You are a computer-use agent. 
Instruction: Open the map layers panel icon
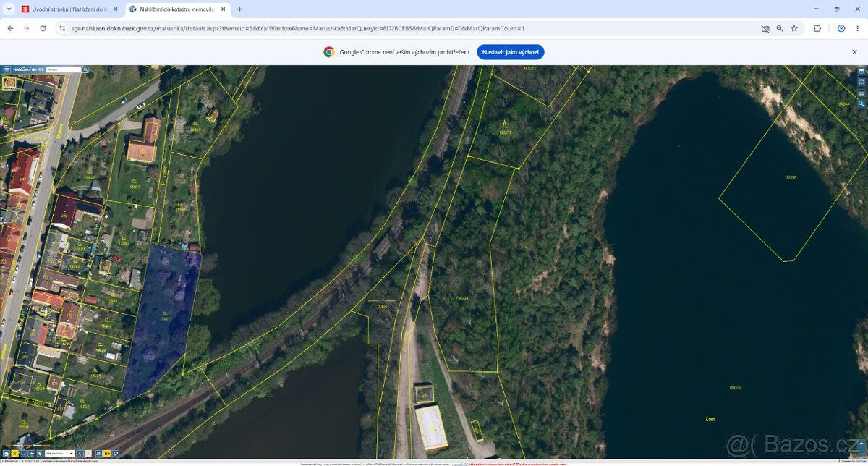pos(861,72)
